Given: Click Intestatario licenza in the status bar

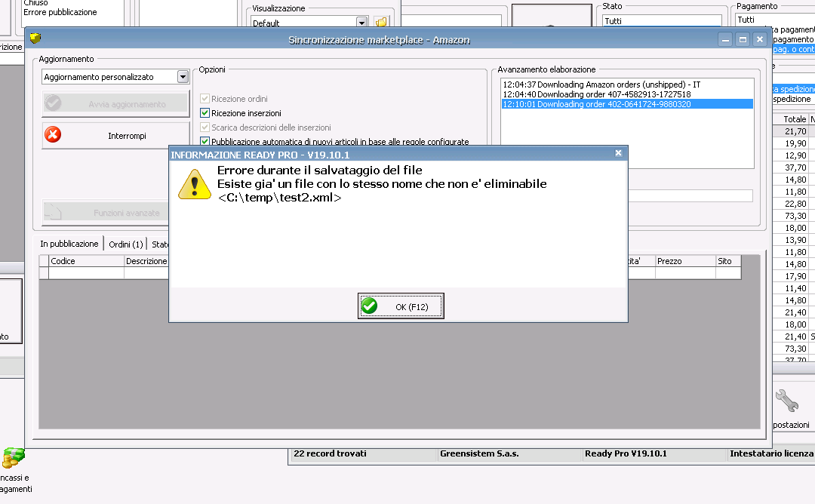Looking at the screenshot, I should tap(771, 453).
